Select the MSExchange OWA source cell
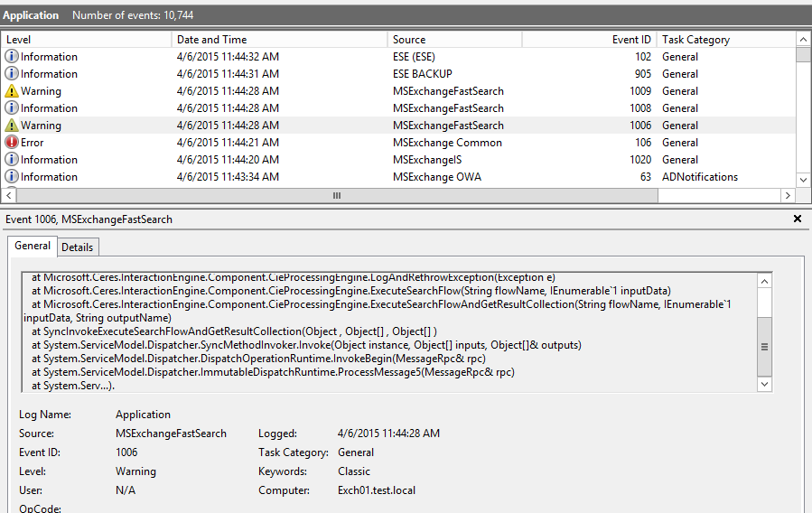 tap(437, 176)
